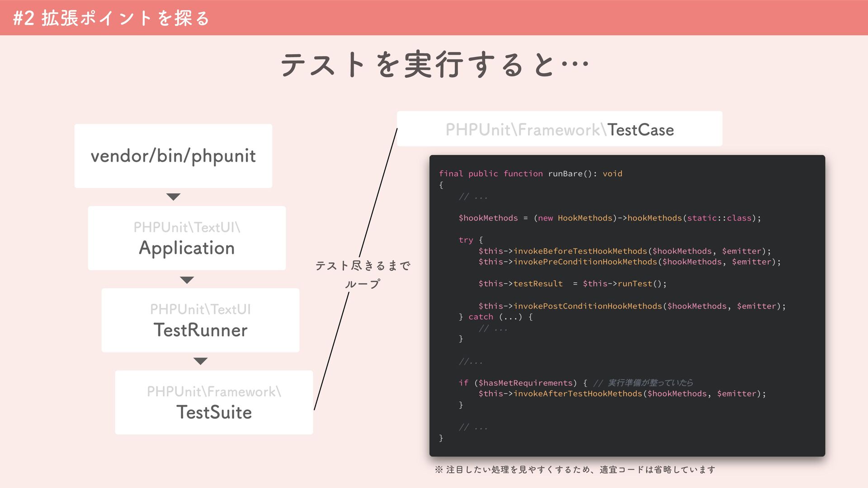Click the 'invokePostConditionHookMethods' code line
Viewport: 868px width, 488px height.
[x=632, y=306]
